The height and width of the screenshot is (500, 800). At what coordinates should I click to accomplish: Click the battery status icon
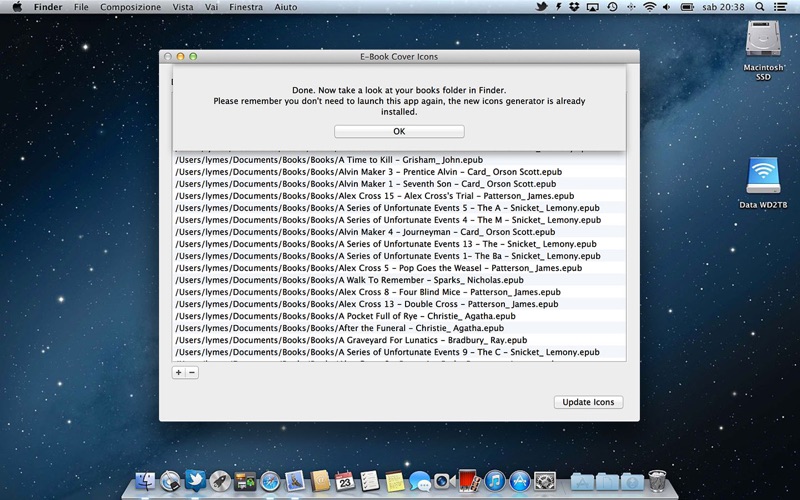click(x=687, y=7)
